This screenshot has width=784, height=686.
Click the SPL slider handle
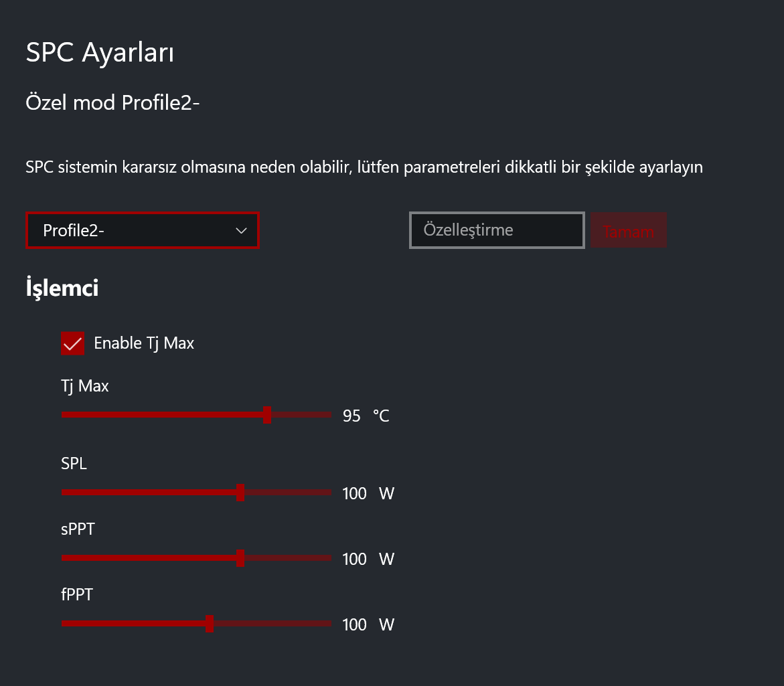click(240, 492)
